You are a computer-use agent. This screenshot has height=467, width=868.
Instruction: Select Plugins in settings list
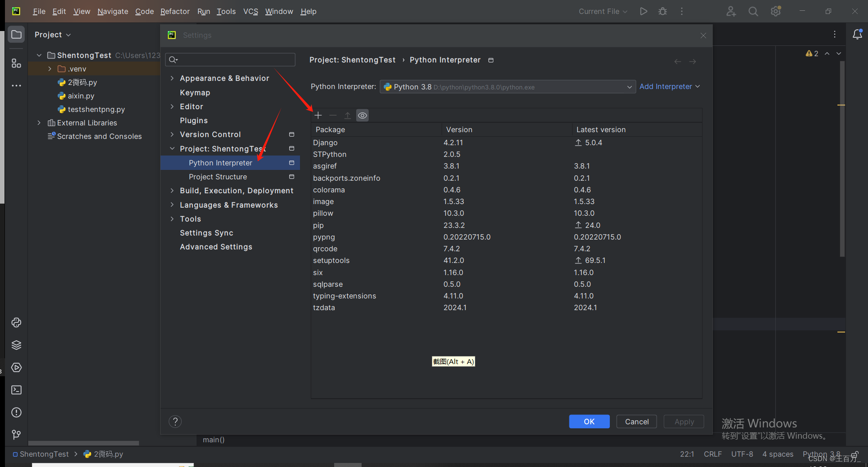click(194, 120)
